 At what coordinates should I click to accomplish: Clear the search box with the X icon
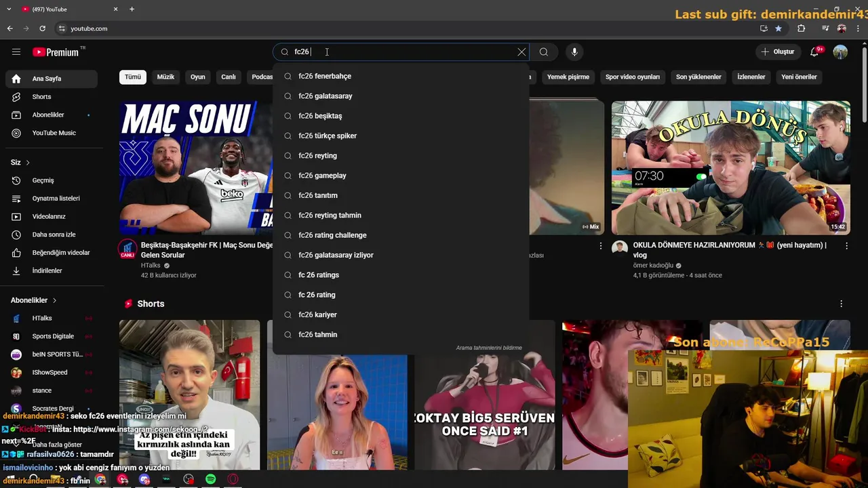[x=521, y=52]
